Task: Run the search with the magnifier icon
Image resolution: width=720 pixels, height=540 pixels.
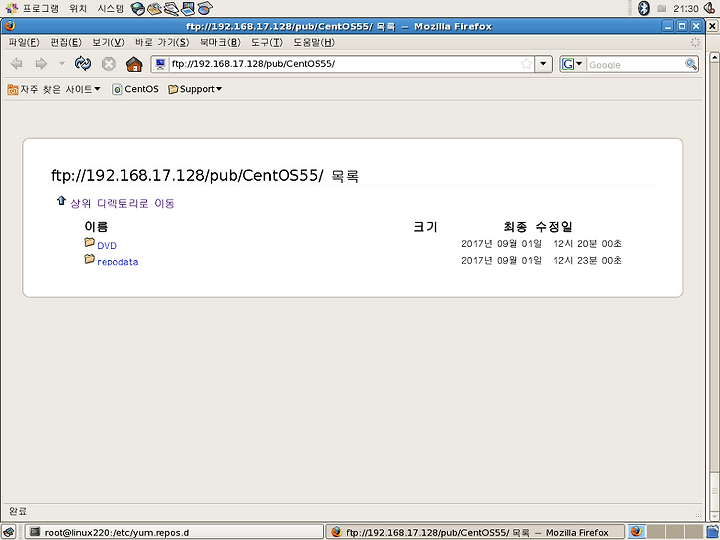Action: (x=691, y=64)
